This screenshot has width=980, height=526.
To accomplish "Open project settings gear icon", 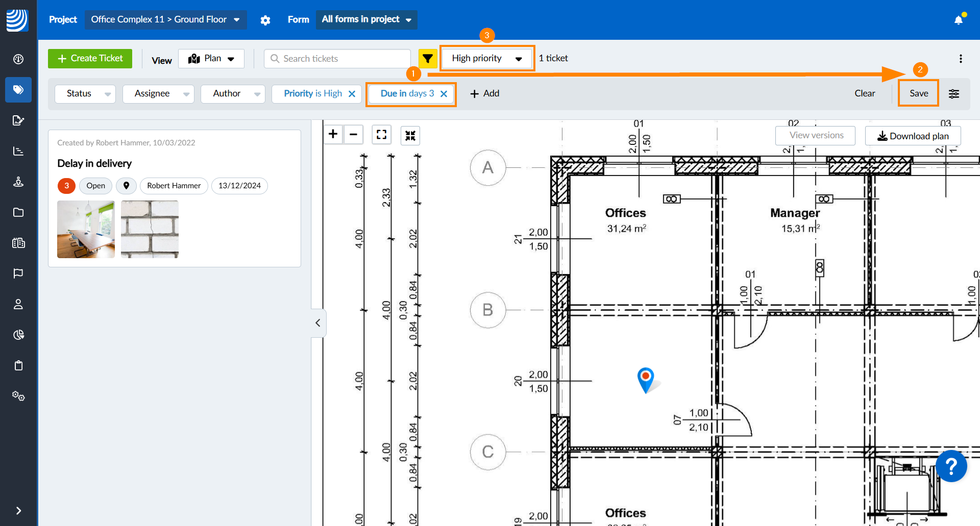I will pyautogui.click(x=265, y=20).
